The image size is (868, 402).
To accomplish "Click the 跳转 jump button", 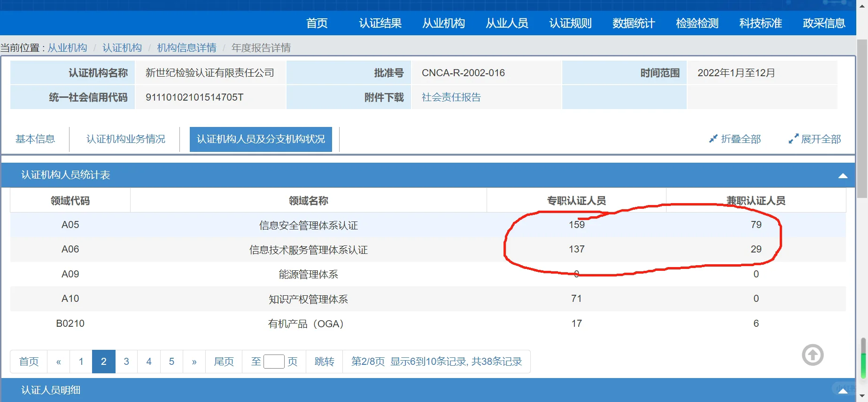I will (x=324, y=362).
